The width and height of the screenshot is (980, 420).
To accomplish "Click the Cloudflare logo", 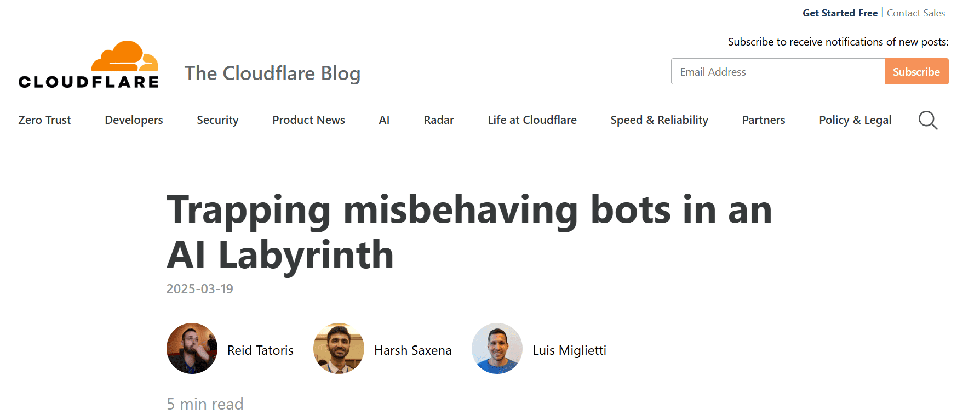I will point(89,64).
